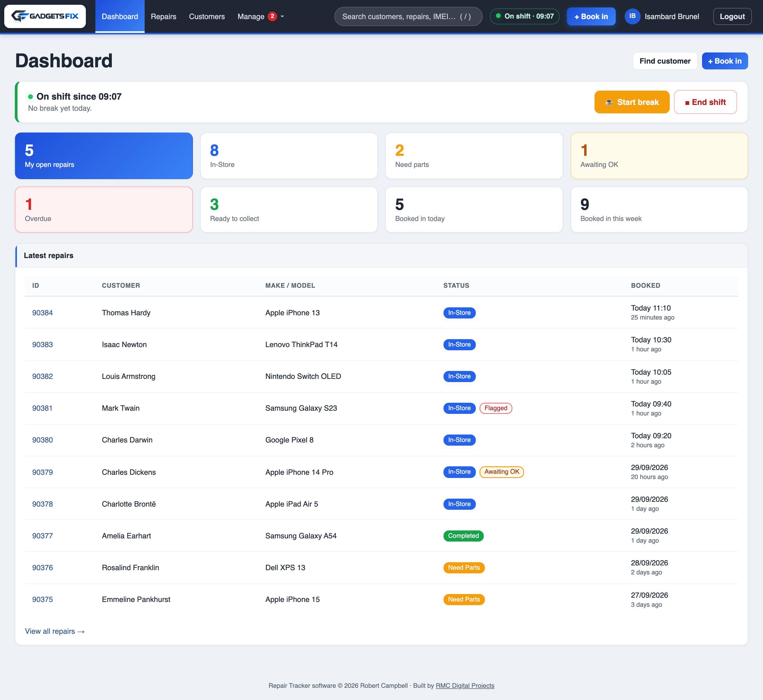This screenshot has width=763, height=700.
Task: Open the IB user avatar
Action: 632,16
